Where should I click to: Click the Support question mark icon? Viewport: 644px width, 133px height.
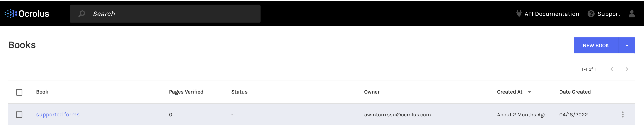point(591,14)
